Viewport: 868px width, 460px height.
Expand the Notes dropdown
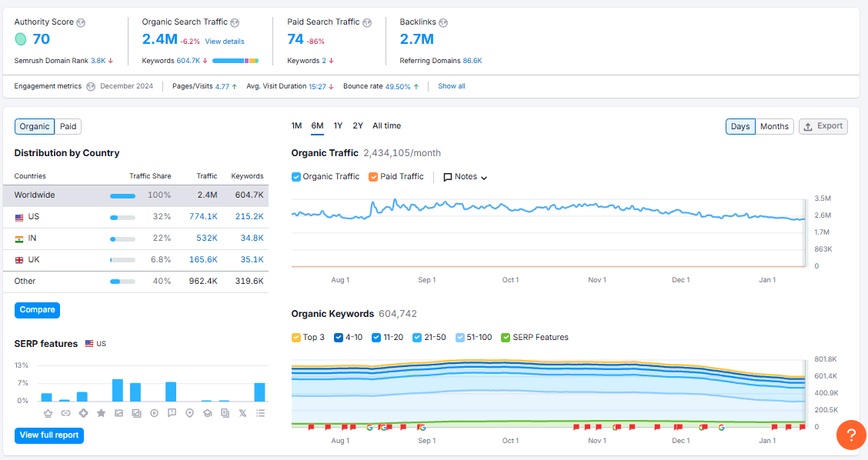point(466,177)
